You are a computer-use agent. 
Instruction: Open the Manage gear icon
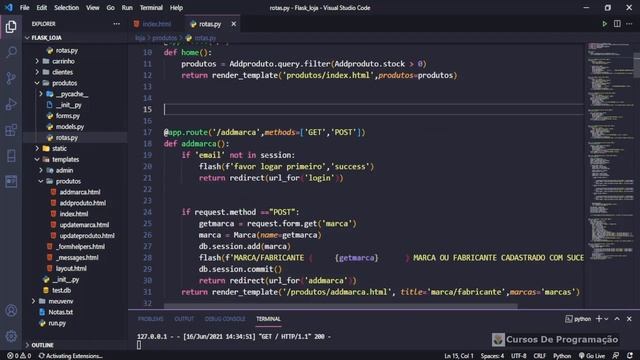11,336
